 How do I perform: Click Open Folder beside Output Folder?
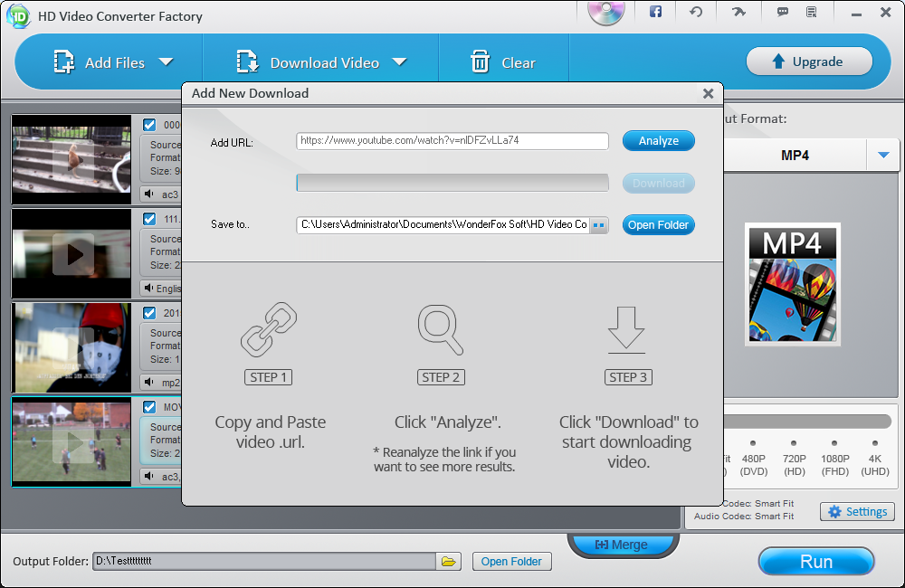511,562
